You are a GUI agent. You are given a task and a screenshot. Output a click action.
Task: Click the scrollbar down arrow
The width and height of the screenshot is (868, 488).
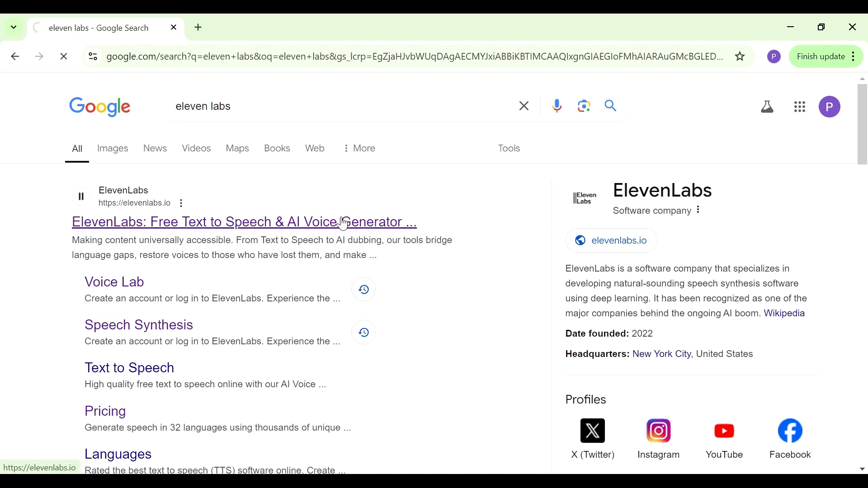(x=863, y=469)
